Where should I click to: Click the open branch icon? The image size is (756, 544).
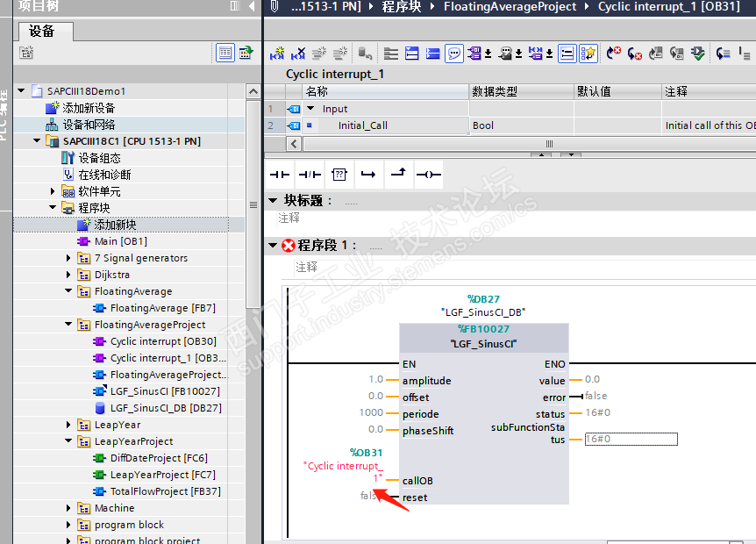[x=368, y=175]
